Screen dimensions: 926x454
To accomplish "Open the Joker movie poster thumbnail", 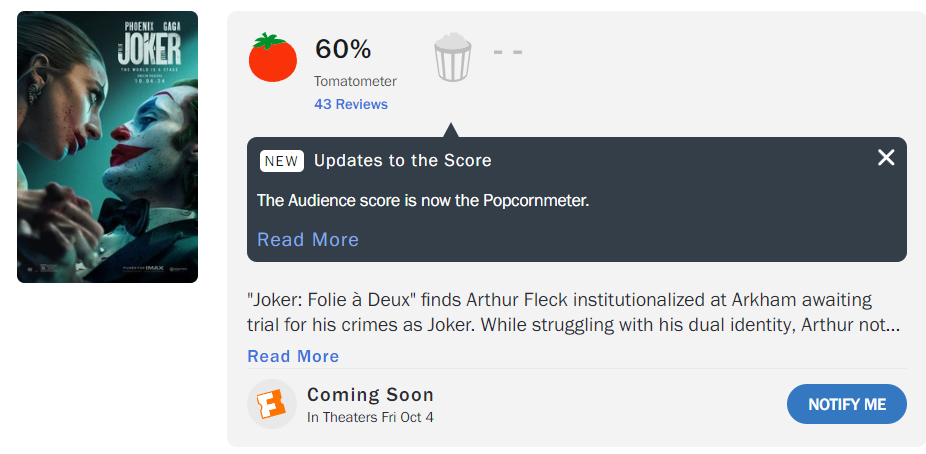I will click(x=107, y=147).
